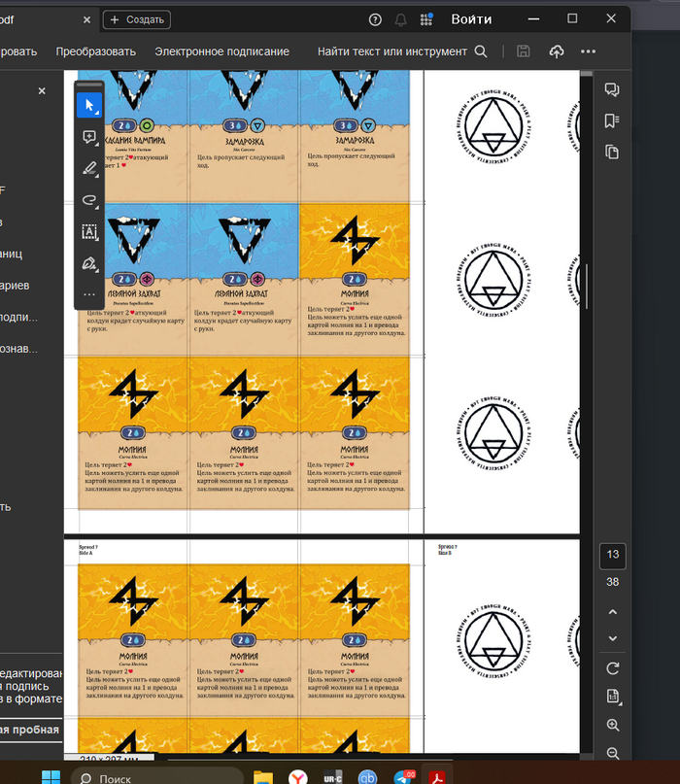This screenshot has height=784, width=680.
Task: Click the cloud upload icon
Action: pyautogui.click(x=557, y=51)
